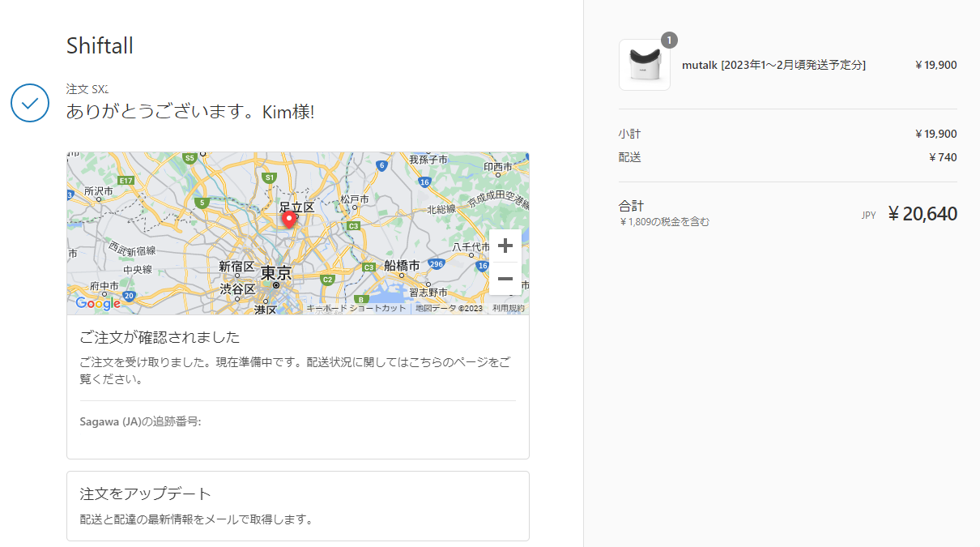Image resolution: width=980 pixels, height=547 pixels.
Task: Click the 松戸市 label on the map
Action: click(x=355, y=199)
